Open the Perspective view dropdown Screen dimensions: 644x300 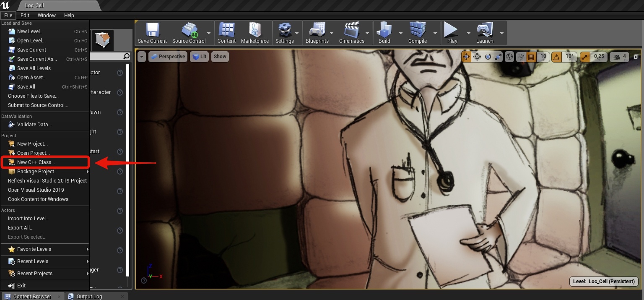167,57
